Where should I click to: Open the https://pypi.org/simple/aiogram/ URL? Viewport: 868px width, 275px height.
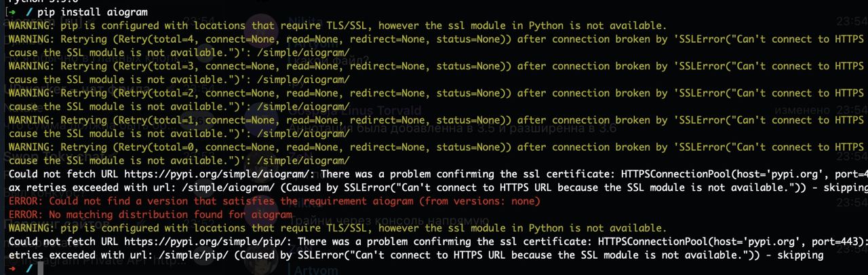click(x=217, y=175)
